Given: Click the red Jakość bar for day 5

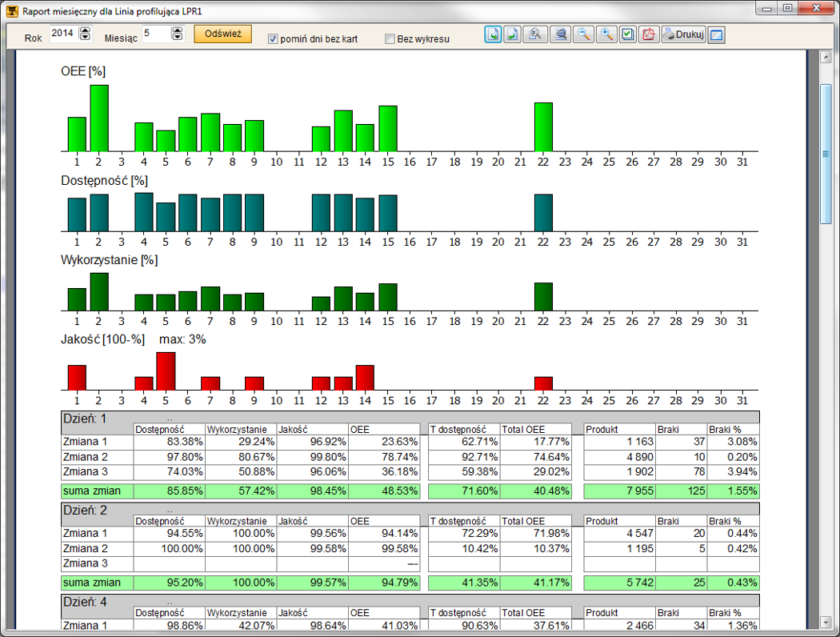Looking at the screenshot, I should (x=166, y=371).
